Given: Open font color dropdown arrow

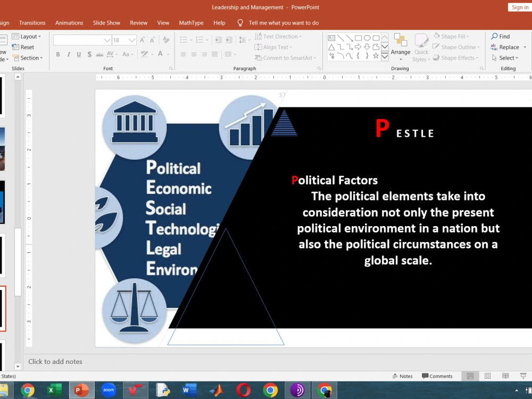Looking at the screenshot, I should [x=168, y=54].
